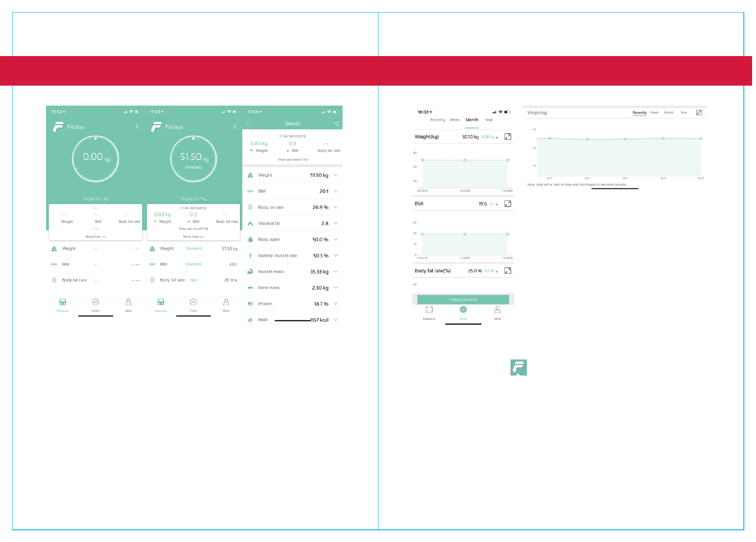This screenshot has width=756, height=542.
Task: Select the Year tab in chart view
Action: tap(489, 120)
